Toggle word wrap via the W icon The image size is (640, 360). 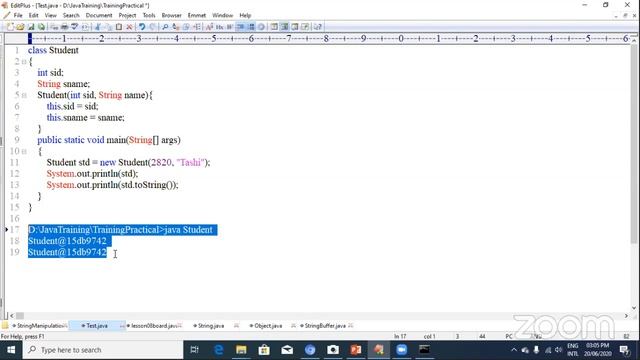tap(230, 27)
